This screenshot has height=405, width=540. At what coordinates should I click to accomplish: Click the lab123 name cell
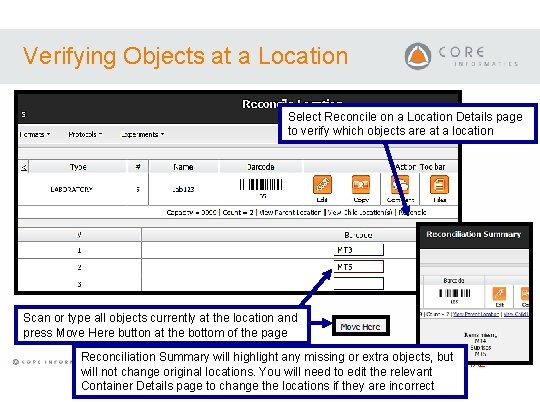point(183,189)
